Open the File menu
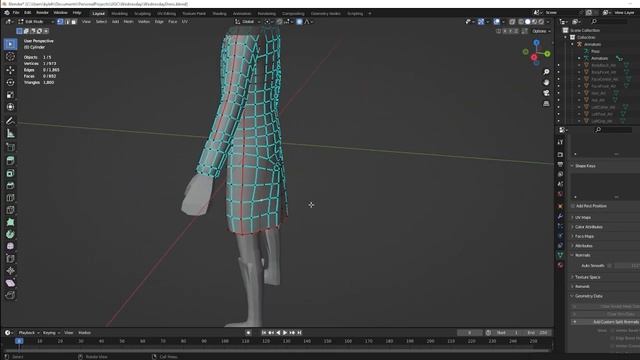The height and width of the screenshot is (360, 640). (16, 13)
